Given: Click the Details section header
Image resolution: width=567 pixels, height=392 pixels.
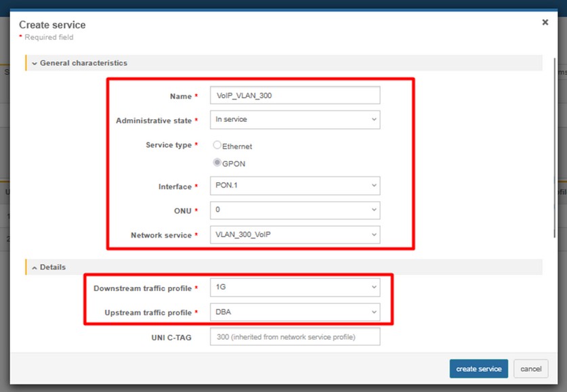Looking at the screenshot, I should [x=53, y=267].
